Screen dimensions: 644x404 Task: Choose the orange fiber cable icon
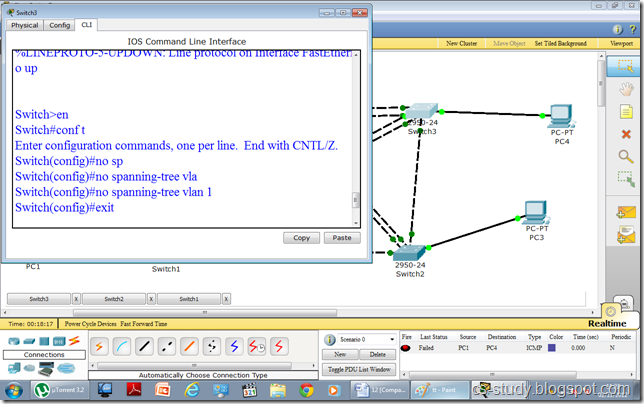click(188, 346)
